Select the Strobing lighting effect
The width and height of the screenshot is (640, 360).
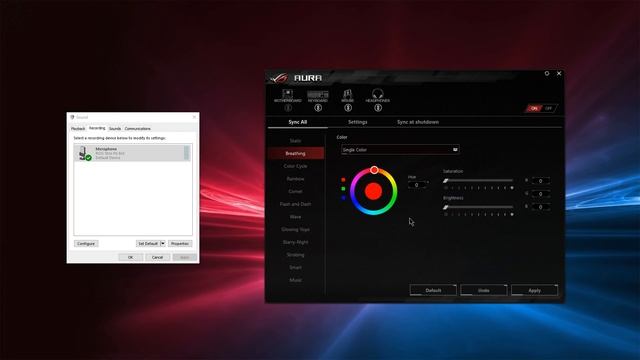click(296, 255)
